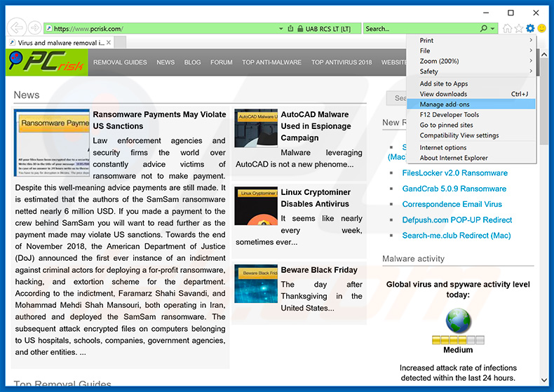This screenshot has height=392, width=554.
Task: Click the smiley feedback icon
Action: click(x=541, y=28)
